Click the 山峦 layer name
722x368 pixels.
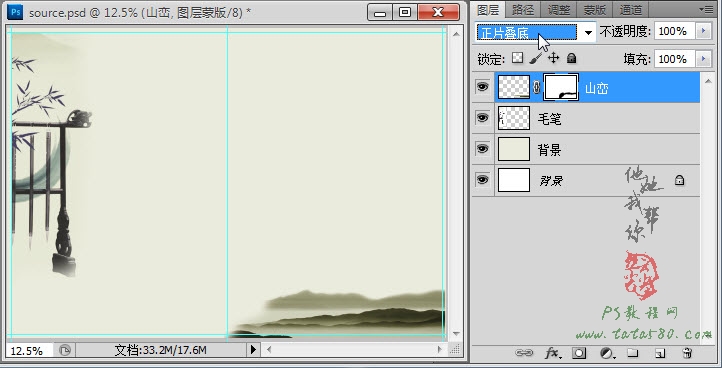(x=597, y=88)
